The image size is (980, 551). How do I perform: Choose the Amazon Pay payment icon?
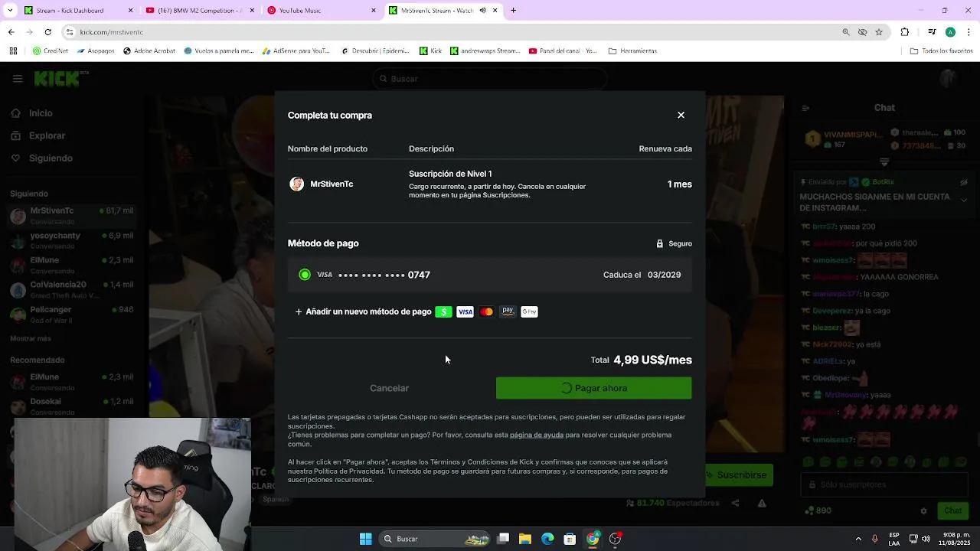[508, 311]
